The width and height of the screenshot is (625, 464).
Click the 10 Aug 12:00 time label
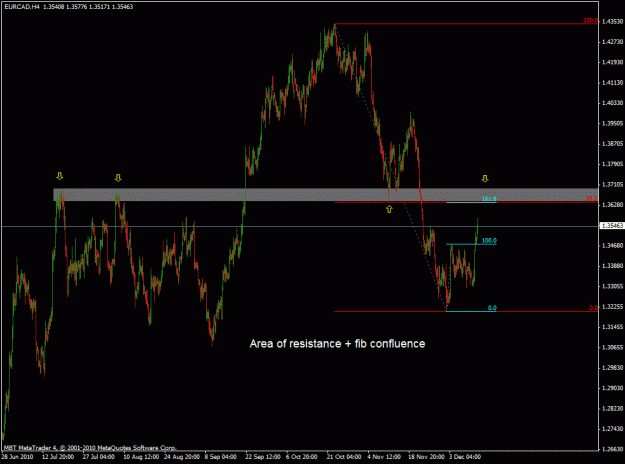[139, 457]
